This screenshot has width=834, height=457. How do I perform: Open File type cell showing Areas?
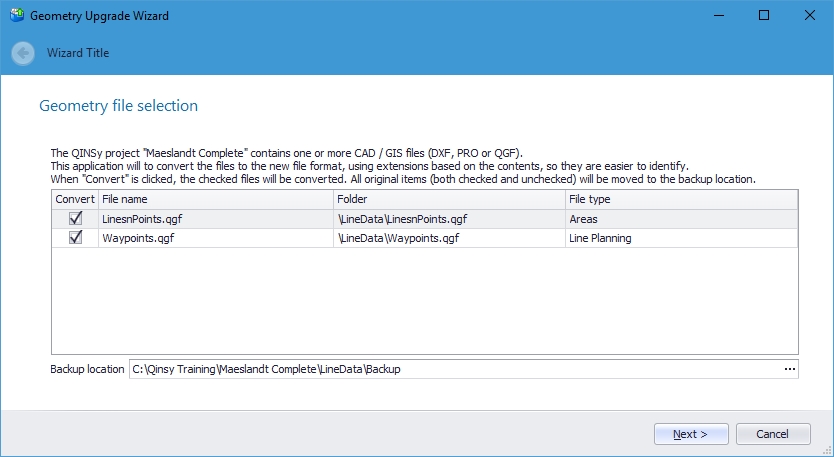pos(681,219)
